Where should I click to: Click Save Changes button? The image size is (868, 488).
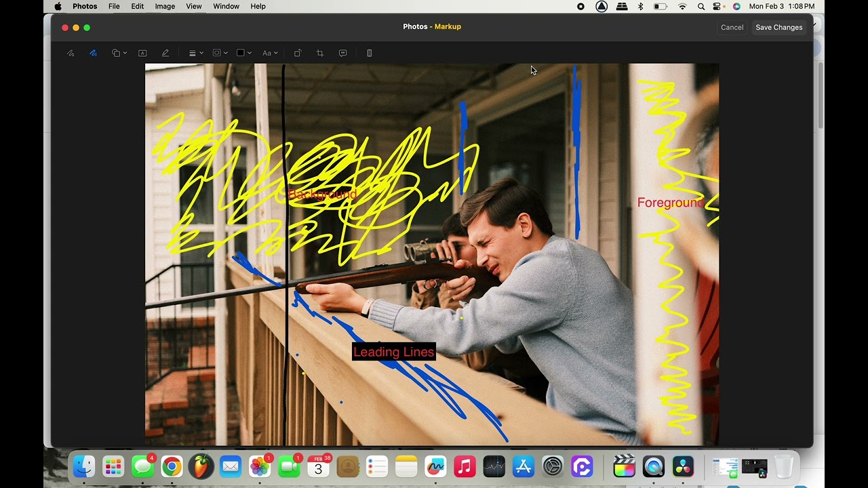tap(779, 27)
